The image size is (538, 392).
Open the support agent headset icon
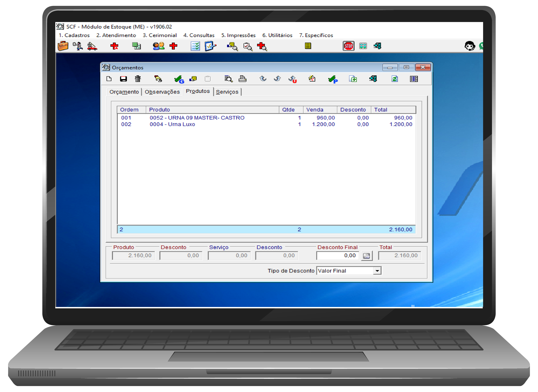tap(470, 46)
